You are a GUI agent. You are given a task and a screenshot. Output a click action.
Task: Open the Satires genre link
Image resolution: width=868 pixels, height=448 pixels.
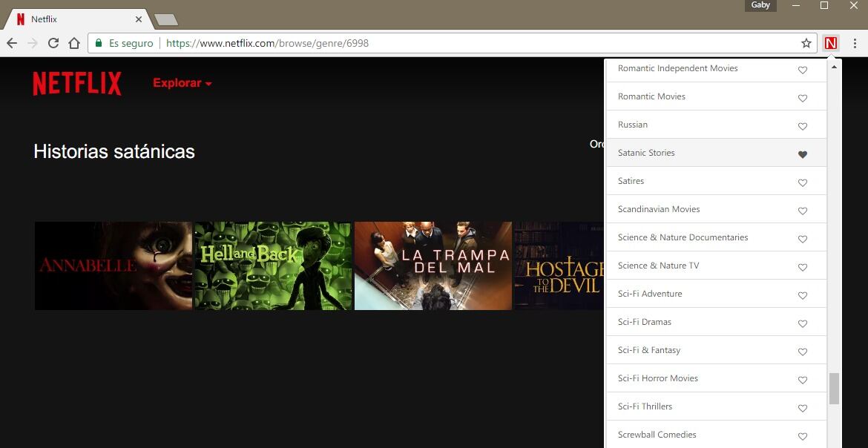(631, 181)
